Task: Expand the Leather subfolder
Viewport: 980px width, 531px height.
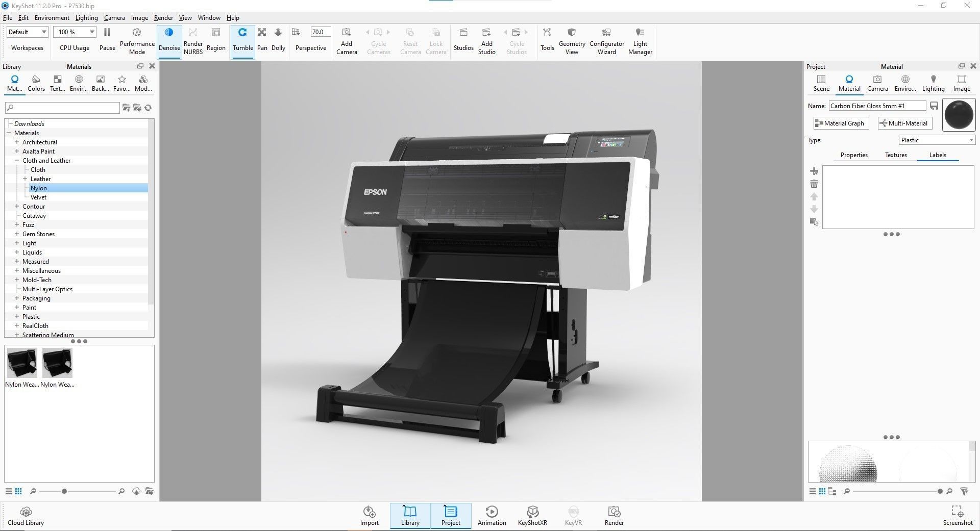Action: click(25, 179)
